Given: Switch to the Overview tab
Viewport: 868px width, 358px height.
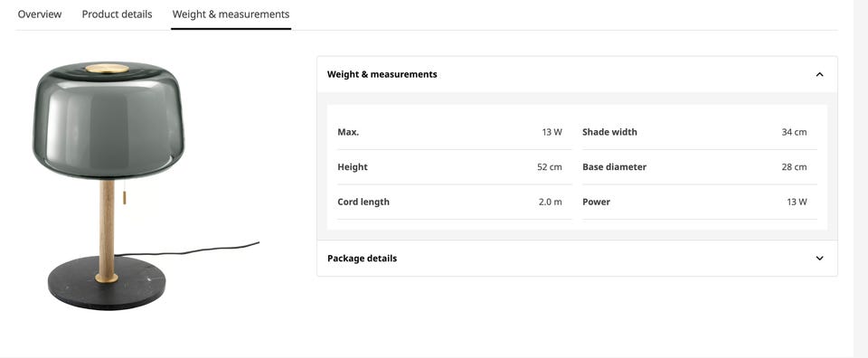Looking at the screenshot, I should tap(39, 14).
